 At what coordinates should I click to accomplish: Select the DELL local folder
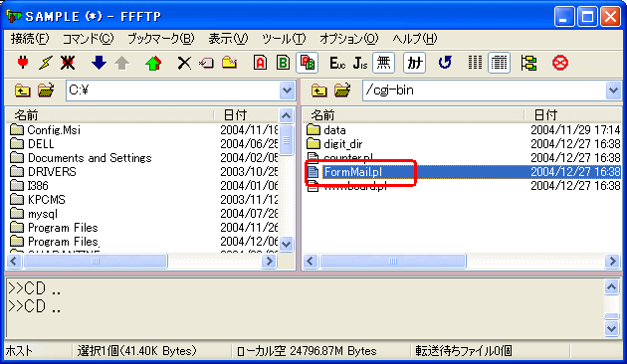(41, 144)
